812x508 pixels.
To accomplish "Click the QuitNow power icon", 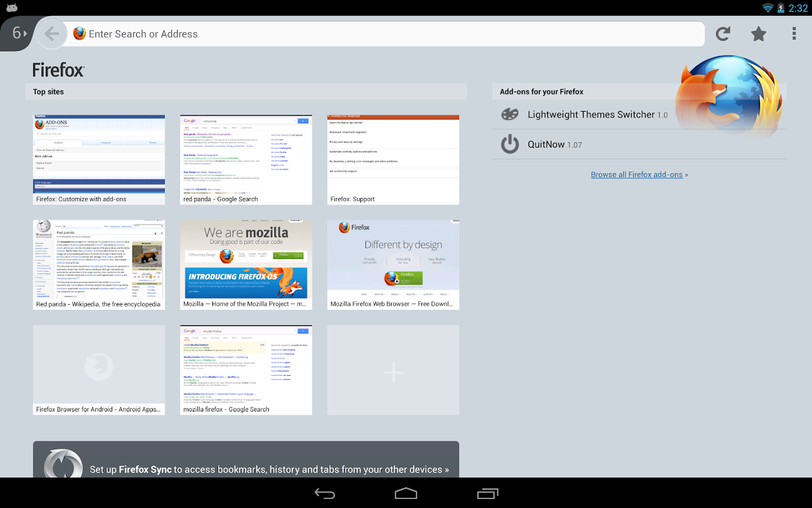I will (509, 144).
